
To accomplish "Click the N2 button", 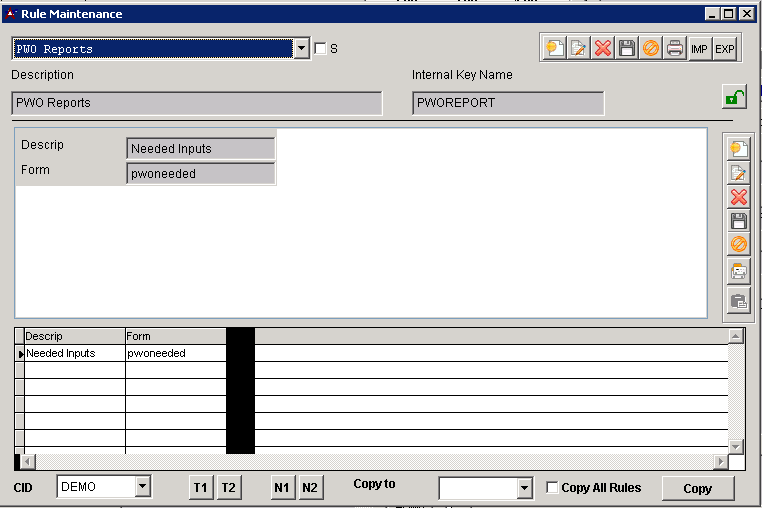I will pyautogui.click(x=310, y=487).
